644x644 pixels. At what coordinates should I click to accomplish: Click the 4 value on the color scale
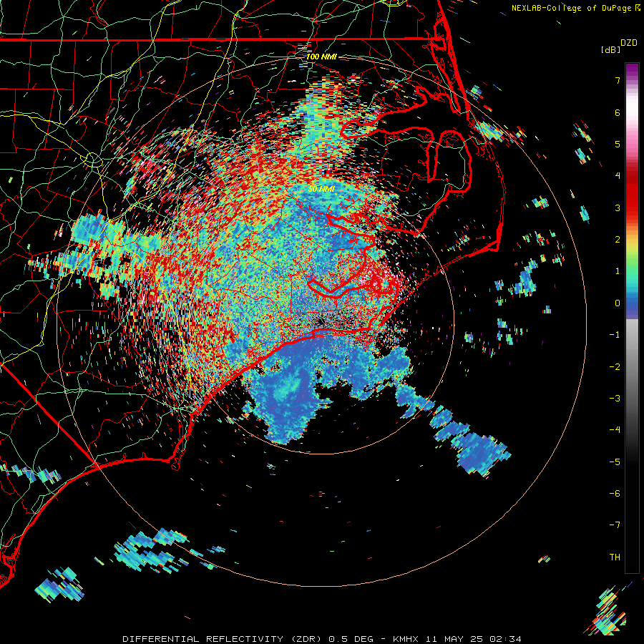tap(618, 176)
